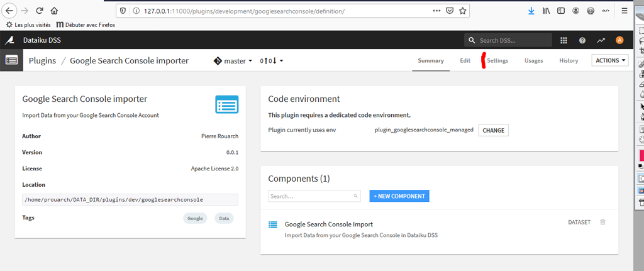Open the commits ahead/behind dropdown
The height and width of the screenshot is (271, 644).
(272, 61)
